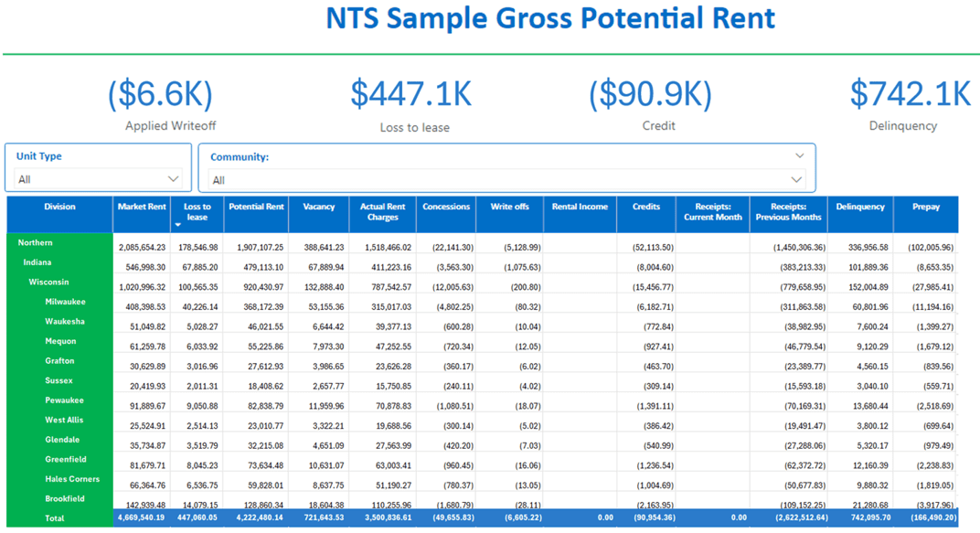Click the Division column header
Viewport: 980px width, 533px height.
coord(60,208)
